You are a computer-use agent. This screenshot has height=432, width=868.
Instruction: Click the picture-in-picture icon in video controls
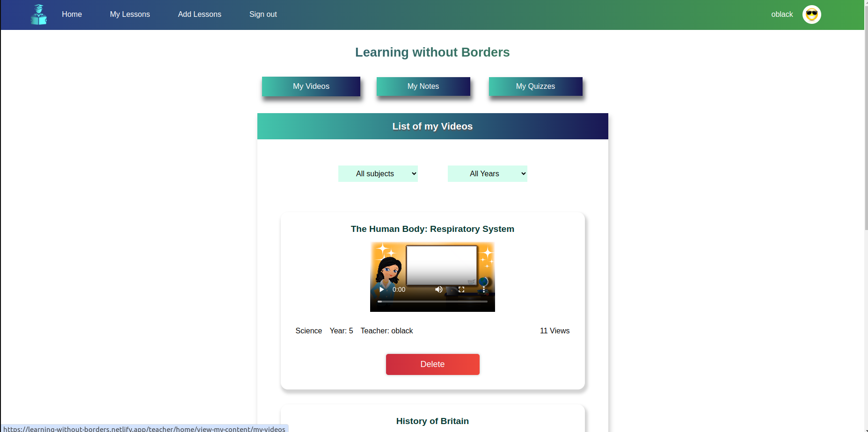tap(450, 290)
